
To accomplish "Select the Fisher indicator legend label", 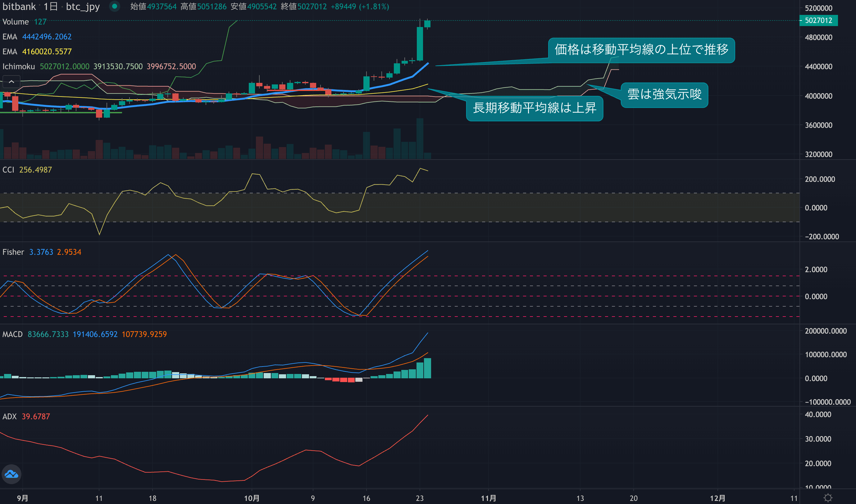I will point(13,252).
